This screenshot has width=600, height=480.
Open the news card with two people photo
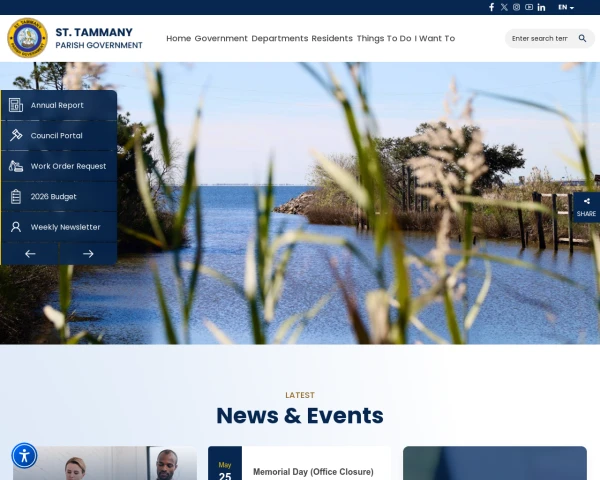pos(105,463)
